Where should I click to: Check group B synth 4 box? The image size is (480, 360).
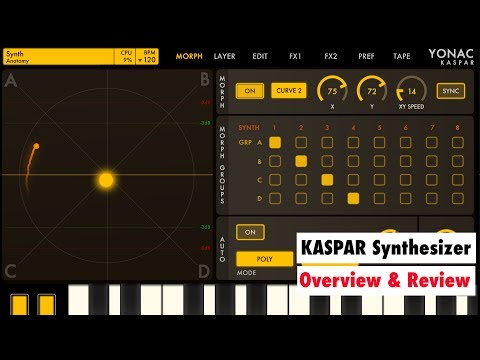coord(353,161)
